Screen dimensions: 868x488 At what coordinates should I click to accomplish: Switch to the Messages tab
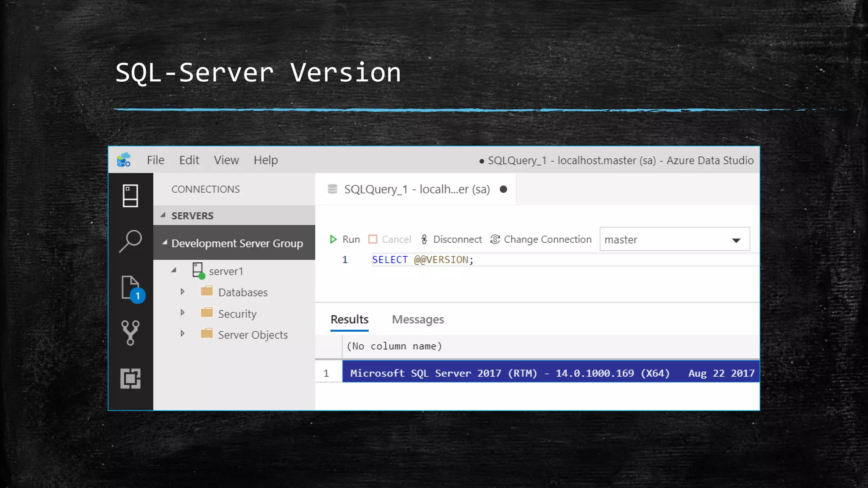418,319
